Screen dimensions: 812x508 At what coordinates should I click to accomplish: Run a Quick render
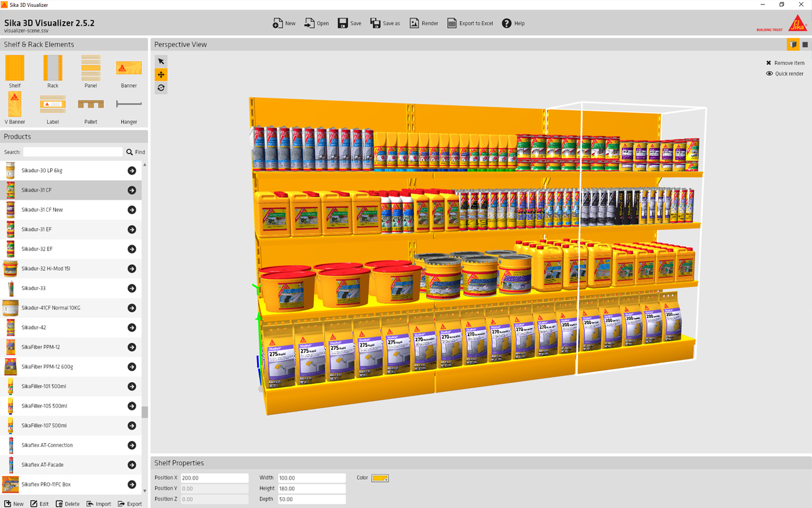(785, 73)
